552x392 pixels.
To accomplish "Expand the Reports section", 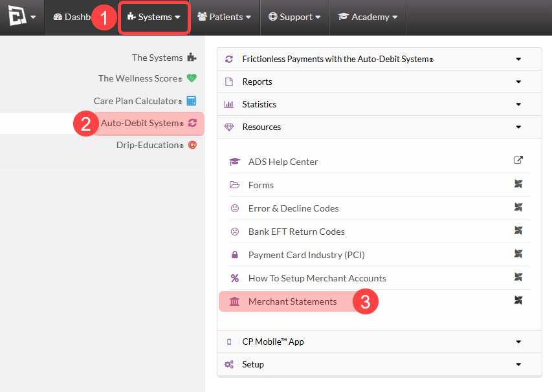I will point(379,82).
